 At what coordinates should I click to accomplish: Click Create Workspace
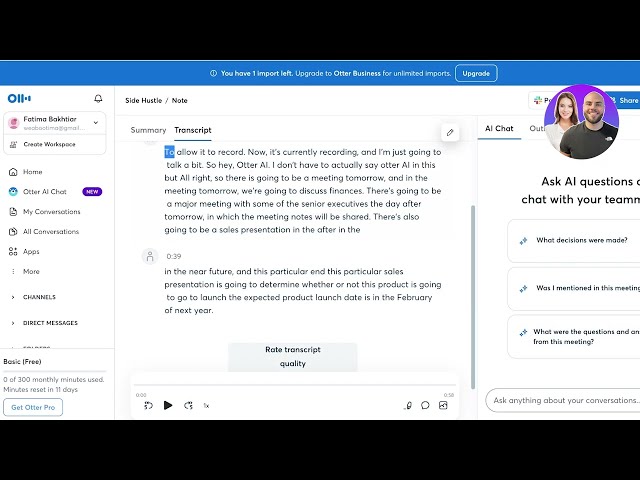tap(49, 144)
